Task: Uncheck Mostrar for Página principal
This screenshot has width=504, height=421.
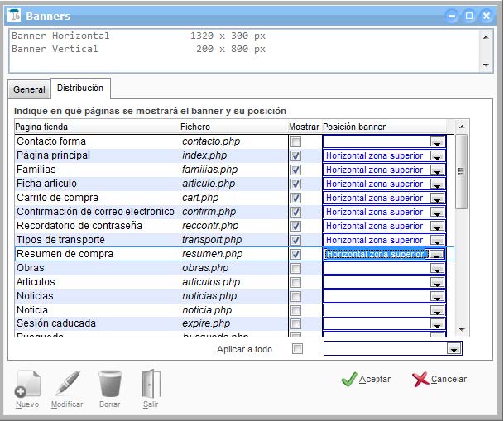Action: coord(295,155)
